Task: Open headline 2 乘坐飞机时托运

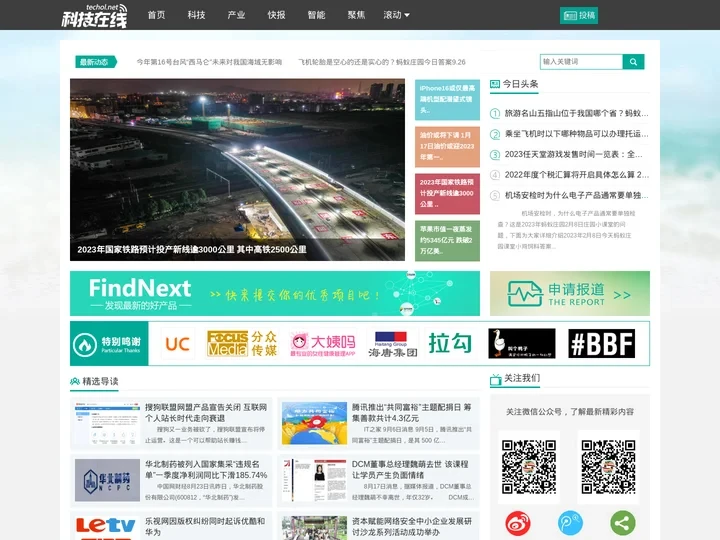Action: pyautogui.click(x=576, y=134)
